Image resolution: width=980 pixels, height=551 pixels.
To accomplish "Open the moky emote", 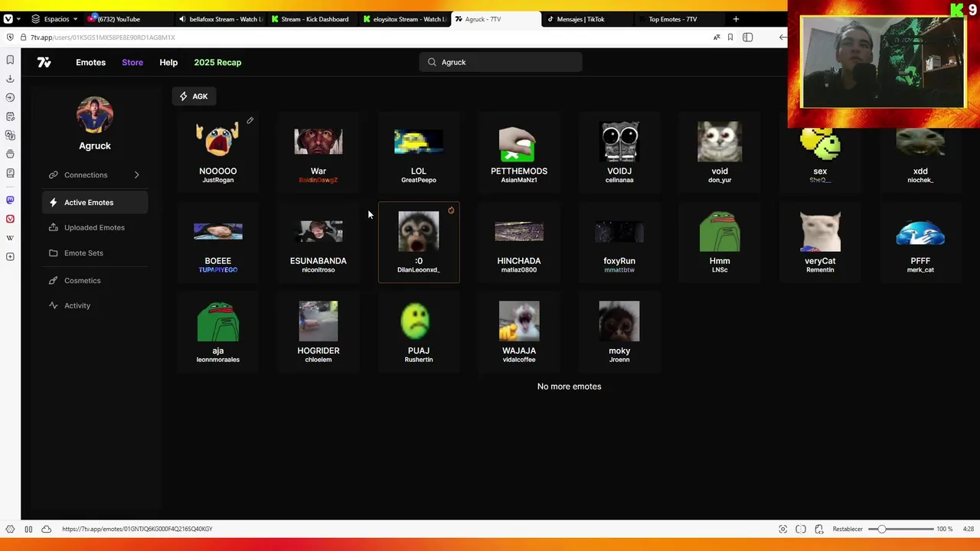I will 619,332.
